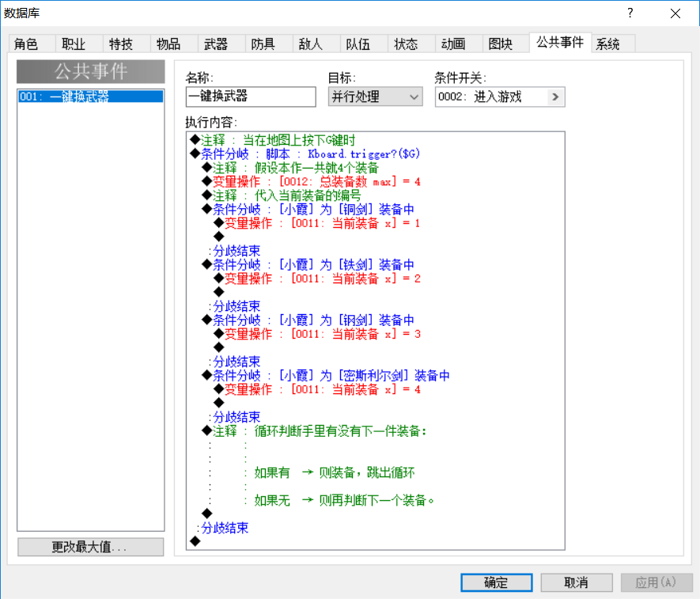Click the 取消 button
Viewport: 700px width, 599px height.
pyautogui.click(x=577, y=582)
